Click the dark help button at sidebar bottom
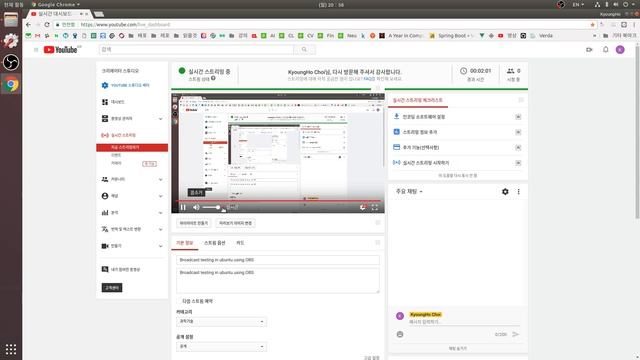 click(x=112, y=288)
